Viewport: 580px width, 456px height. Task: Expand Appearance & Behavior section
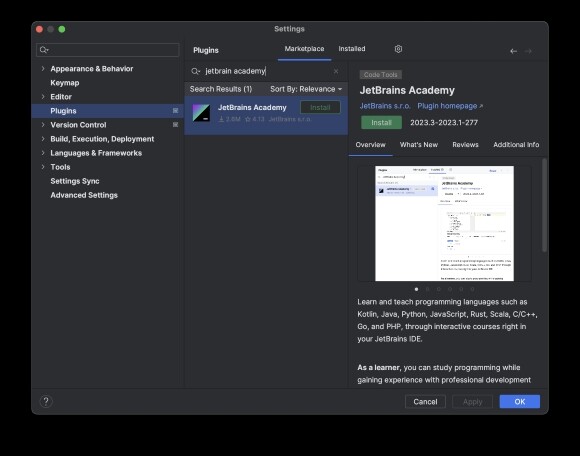[x=43, y=68]
